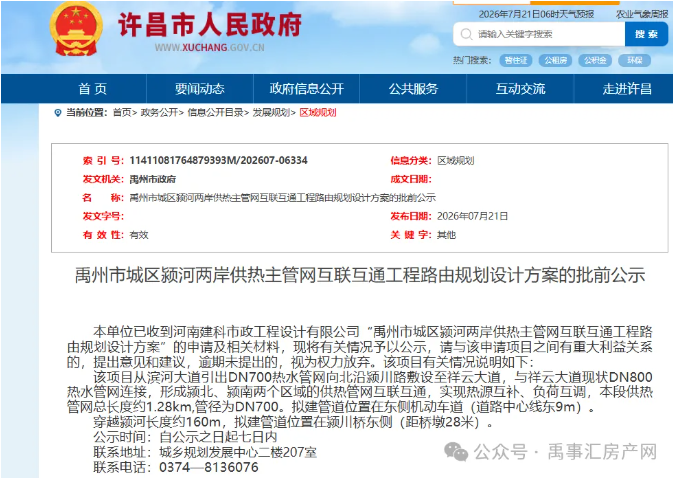
Task: Open the 互动交流 navigation item
Action: 520,88
